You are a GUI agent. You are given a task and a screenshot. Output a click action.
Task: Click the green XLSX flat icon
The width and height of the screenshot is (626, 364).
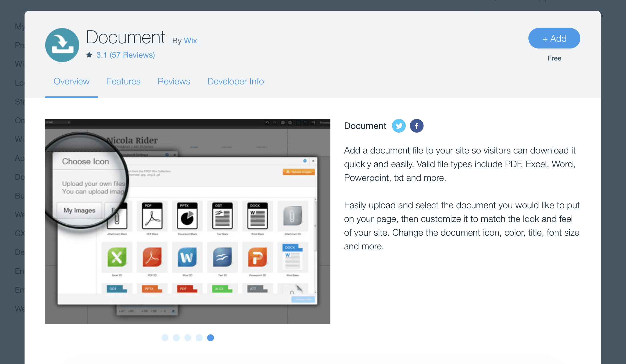pyautogui.click(x=222, y=289)
